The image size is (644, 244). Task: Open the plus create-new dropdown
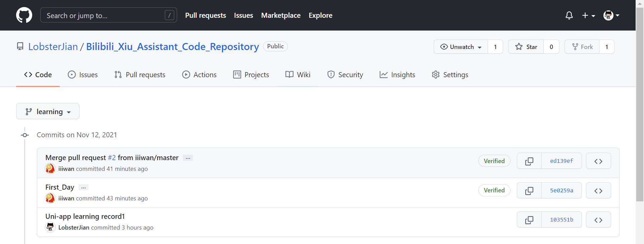(x=588, y=15)
